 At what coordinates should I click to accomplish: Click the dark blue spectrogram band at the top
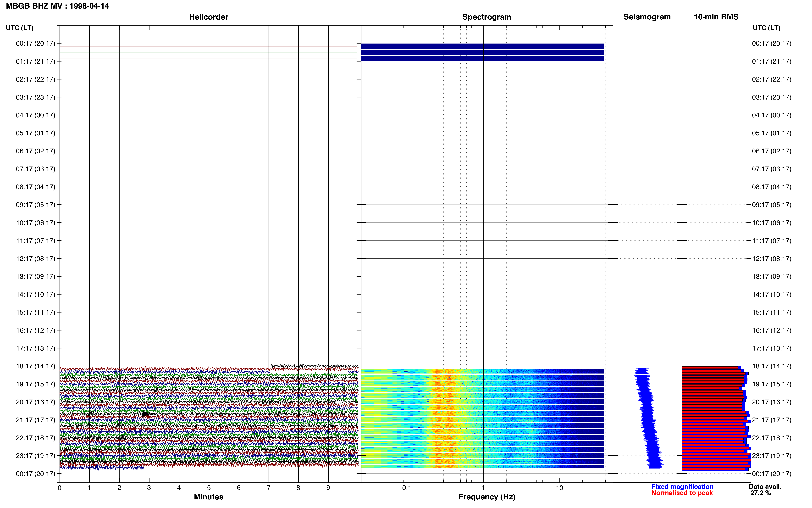482,52
